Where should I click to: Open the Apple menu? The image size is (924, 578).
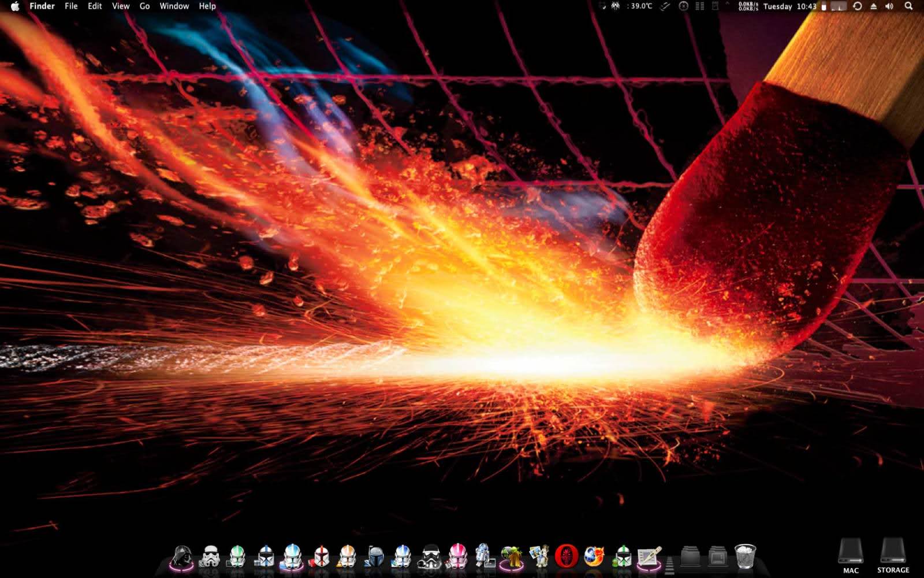tap(15, 6)
